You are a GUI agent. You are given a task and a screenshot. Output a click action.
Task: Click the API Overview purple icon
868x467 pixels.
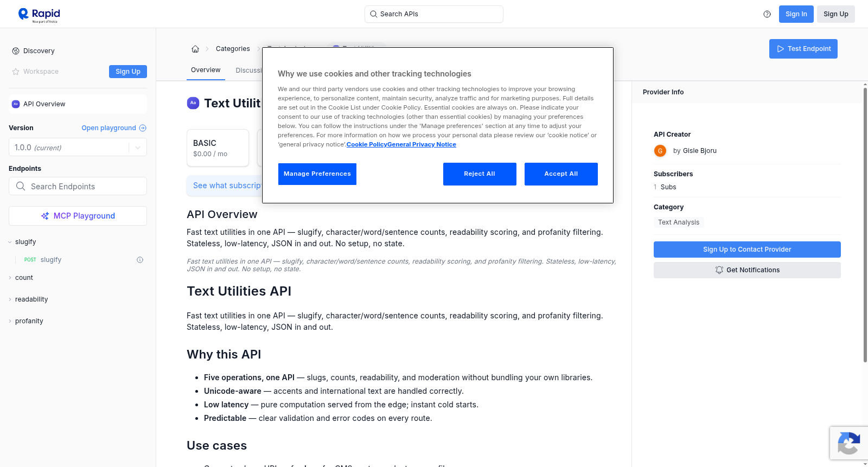(x=16, y=104)
